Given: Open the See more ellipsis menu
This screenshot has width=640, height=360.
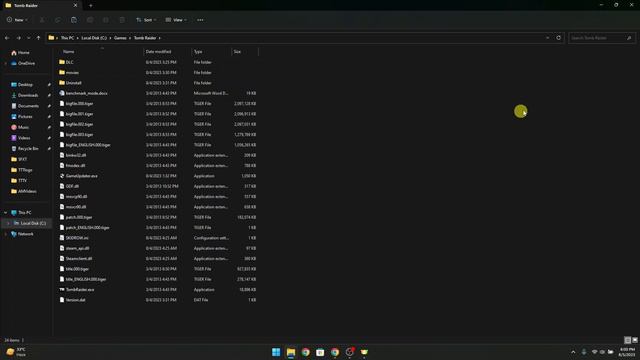Looking at the screenshot, I should (x=200, y=20).
